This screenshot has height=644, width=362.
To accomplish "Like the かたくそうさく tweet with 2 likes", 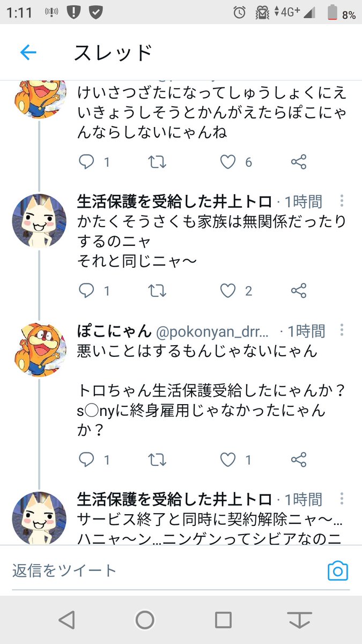I will [x=228, y=291].
